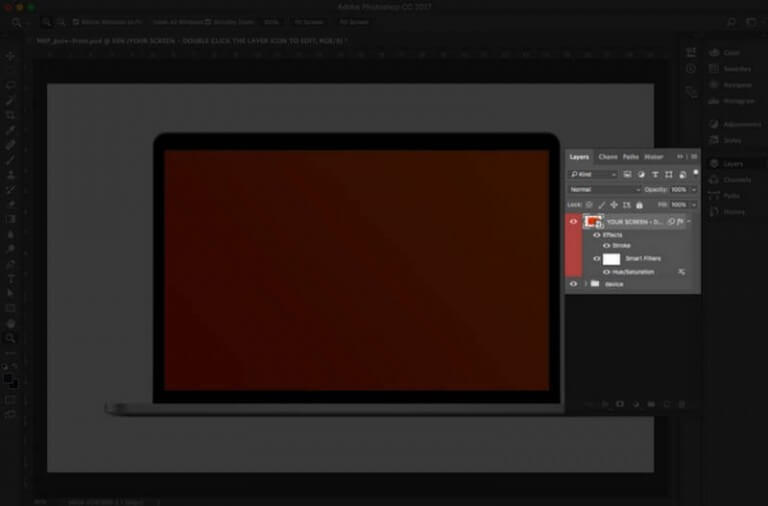
Task: Filter layers by pixel layer icon
Action: click(627, 174)
